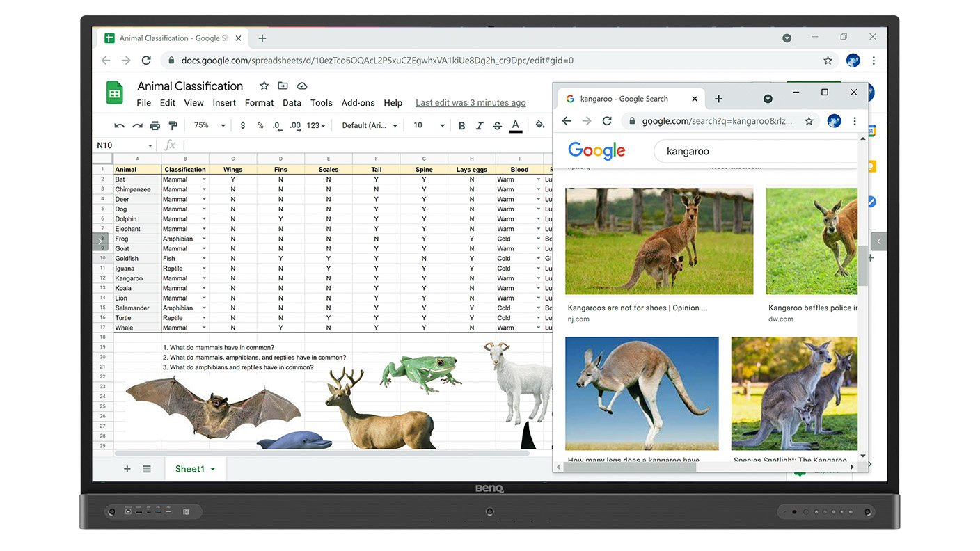Apply strikethrough formatting

click(496, 125)
